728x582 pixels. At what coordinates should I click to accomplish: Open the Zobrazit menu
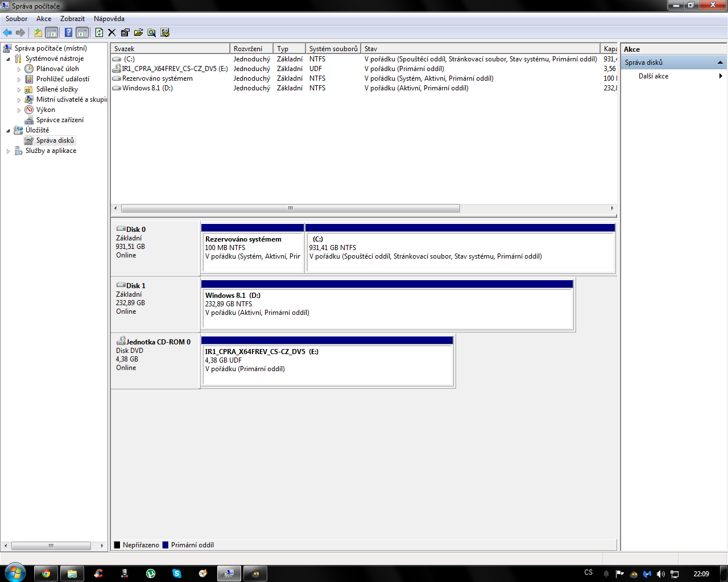[72, 19]
